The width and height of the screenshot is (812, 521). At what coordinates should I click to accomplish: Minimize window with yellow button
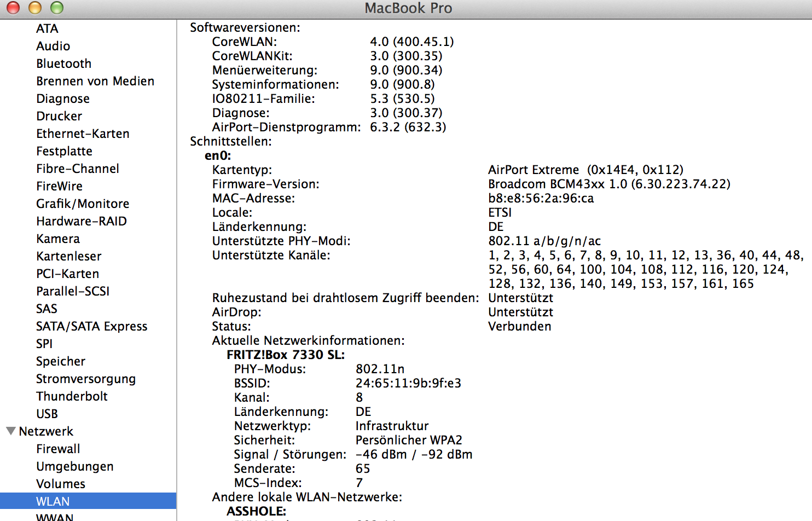click(x=35, y=8)
